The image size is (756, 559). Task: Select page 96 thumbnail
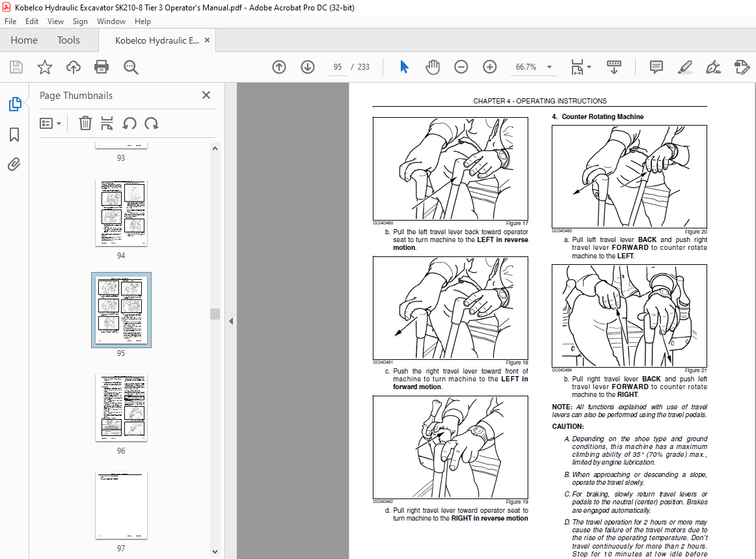pos(121,407)
